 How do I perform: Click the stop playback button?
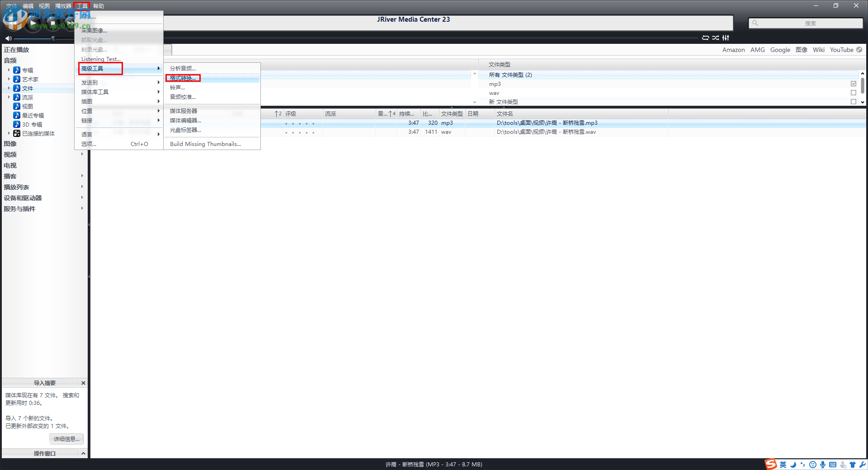(x=52, y=23)
